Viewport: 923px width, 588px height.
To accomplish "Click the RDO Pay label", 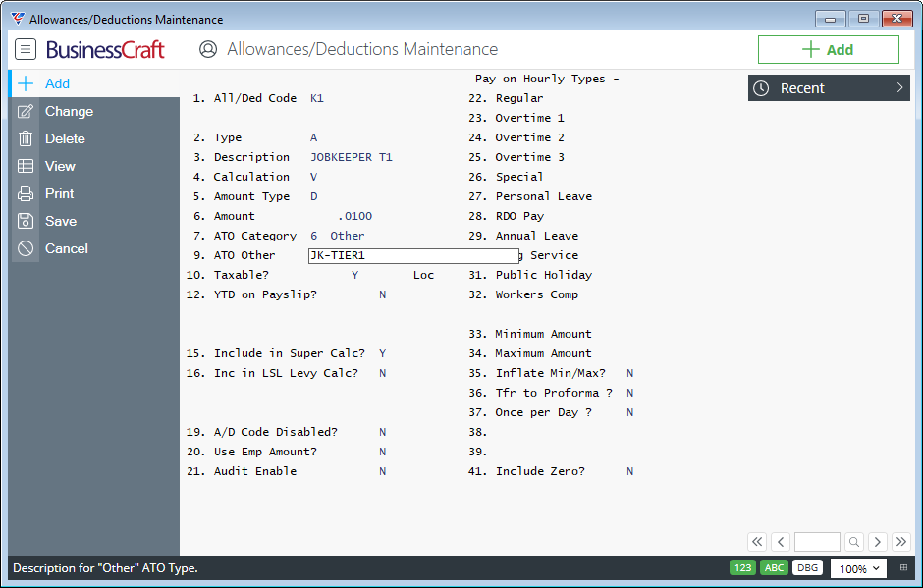I will (x=519, y=216).
